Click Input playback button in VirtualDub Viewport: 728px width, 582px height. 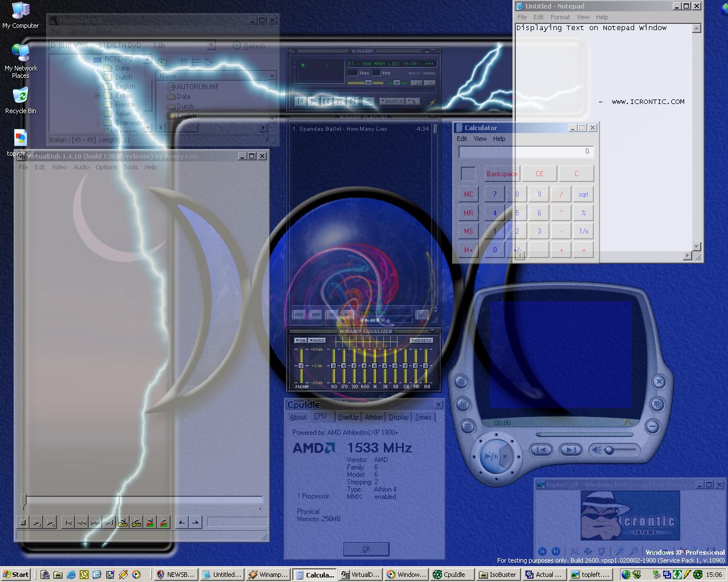(x=36, y=522)
